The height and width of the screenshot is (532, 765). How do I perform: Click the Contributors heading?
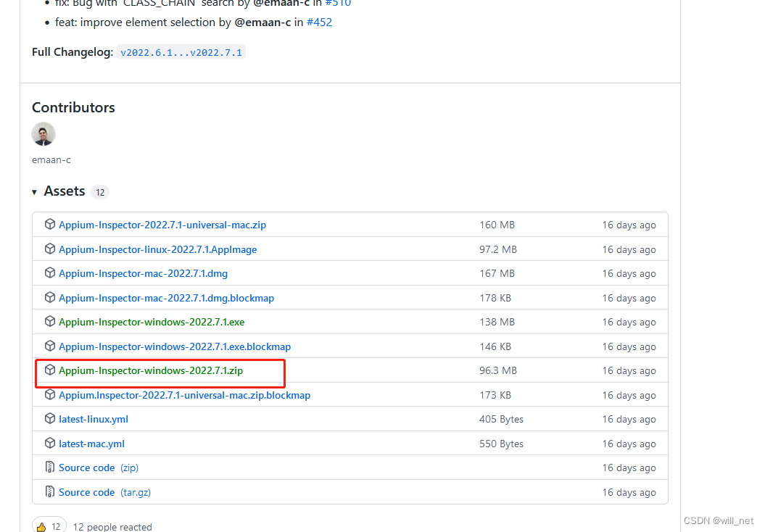[x=73, y=107]
